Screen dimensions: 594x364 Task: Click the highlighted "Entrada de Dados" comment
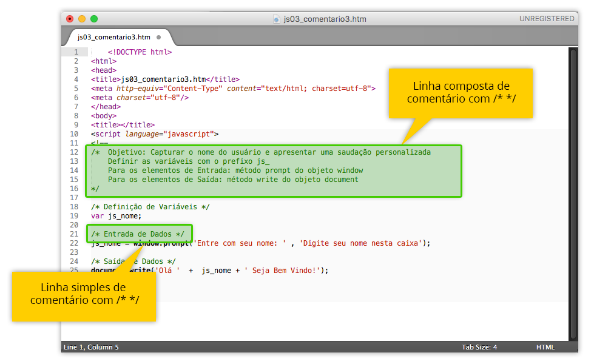click(137, 234)
